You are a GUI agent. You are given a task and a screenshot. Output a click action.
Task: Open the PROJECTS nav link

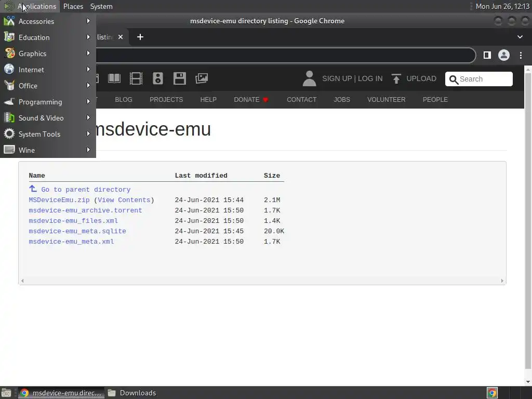click(166, 100)
